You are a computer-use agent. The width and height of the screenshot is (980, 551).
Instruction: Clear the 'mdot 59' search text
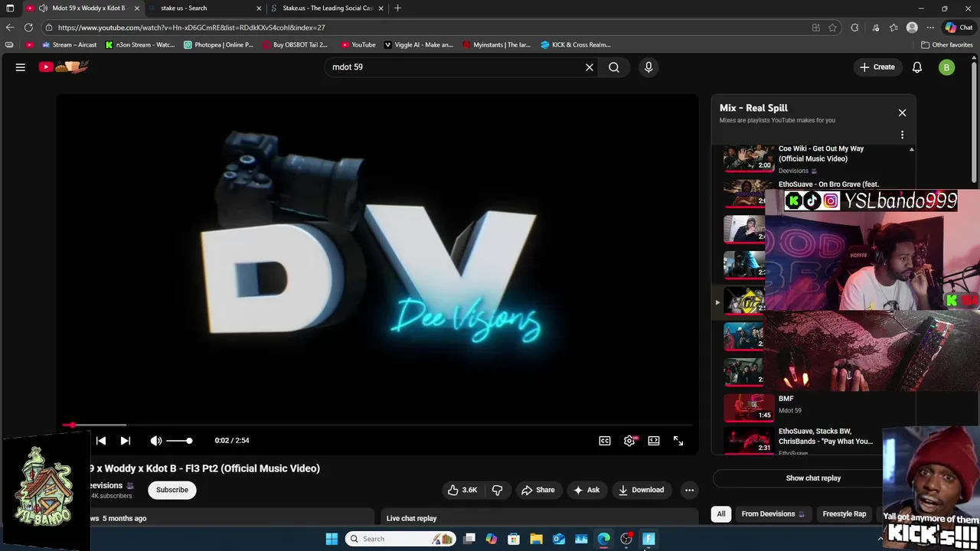tap(590, 67)
